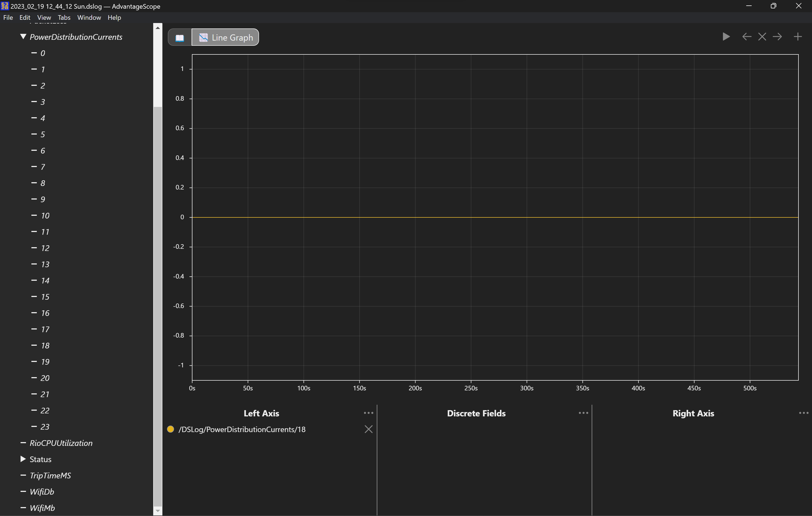Click the sidebar scrollbar
Viewport: 812px width, 516px height.
click(158, 236)
